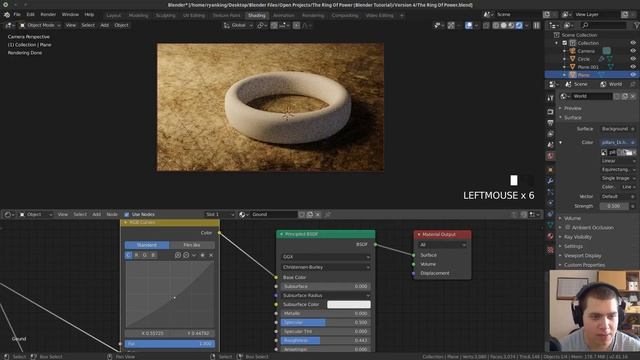Click the new material copy icon beside Ground
640x360 pixels.
tap(310, 214)
